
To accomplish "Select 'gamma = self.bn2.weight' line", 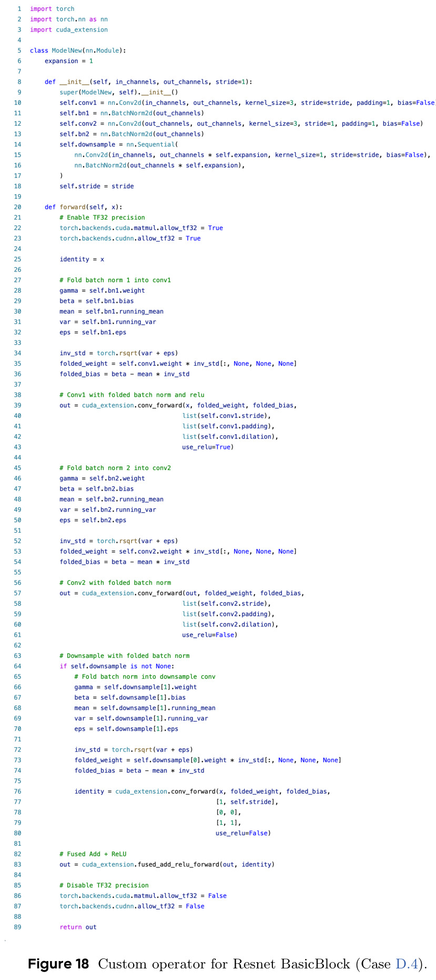I will click(102, 478).
